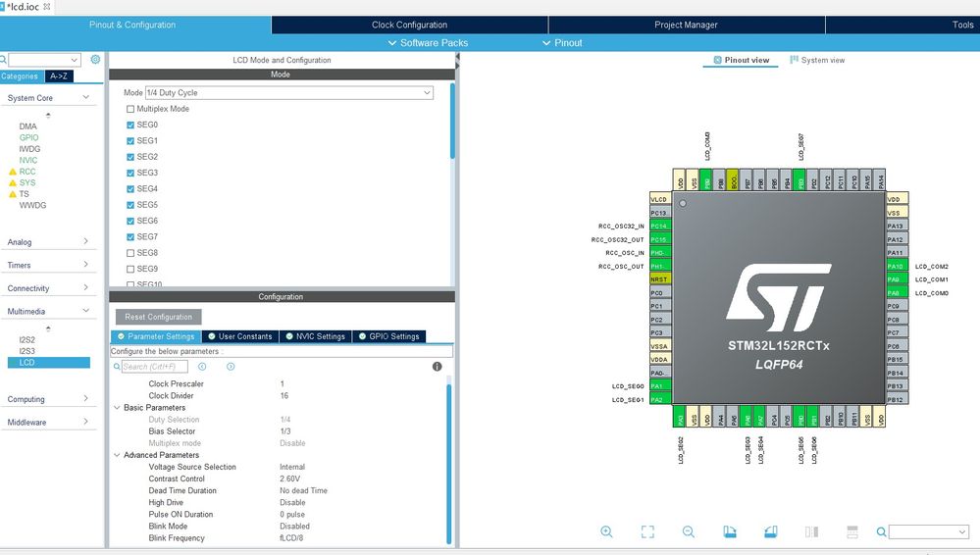Open the NVIC Settings tab

coord(316,336)
